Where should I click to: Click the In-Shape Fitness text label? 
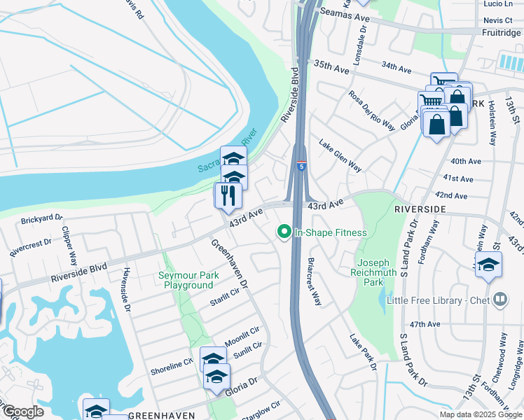click(x=331, y=232)
